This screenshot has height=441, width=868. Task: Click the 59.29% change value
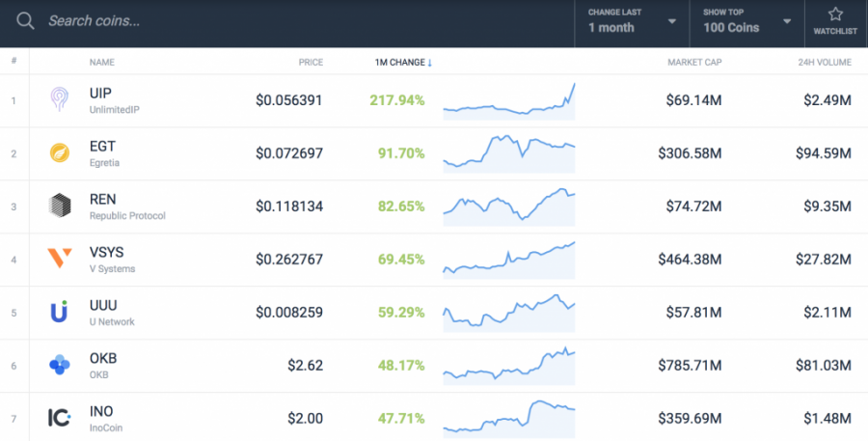pos(401,313)
